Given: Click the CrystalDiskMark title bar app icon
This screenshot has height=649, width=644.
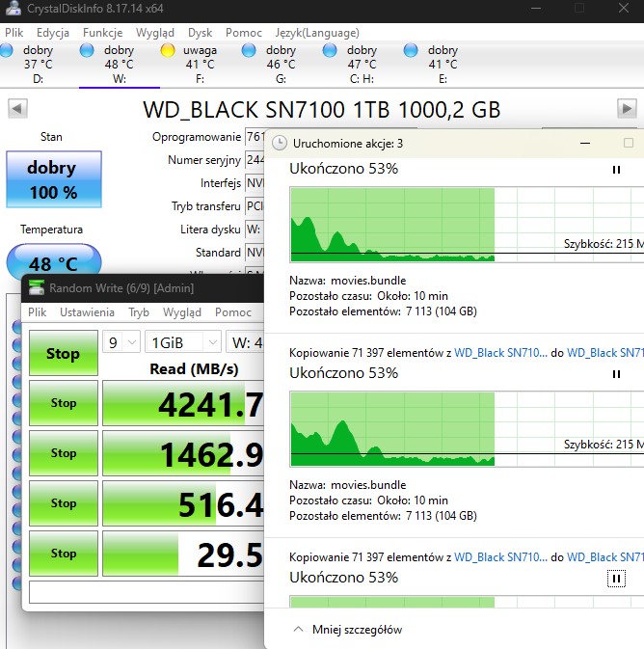Looking at the screenshot, I should (37, 287).
